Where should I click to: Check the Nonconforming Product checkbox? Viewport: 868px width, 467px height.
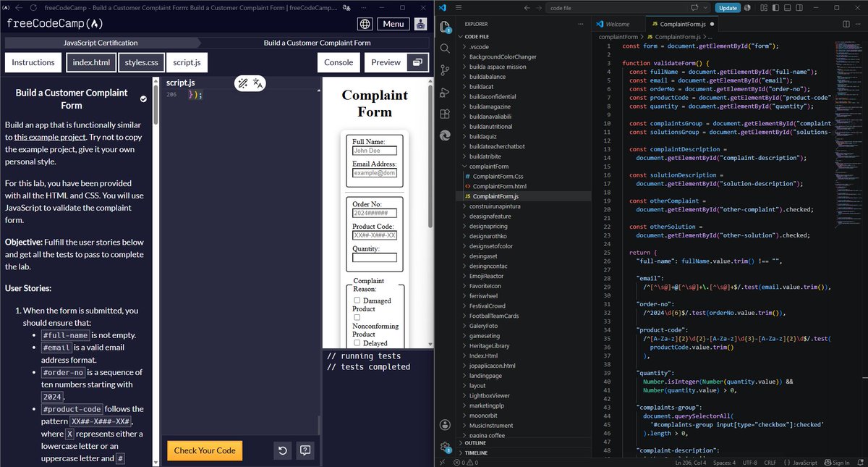(357, 317)
